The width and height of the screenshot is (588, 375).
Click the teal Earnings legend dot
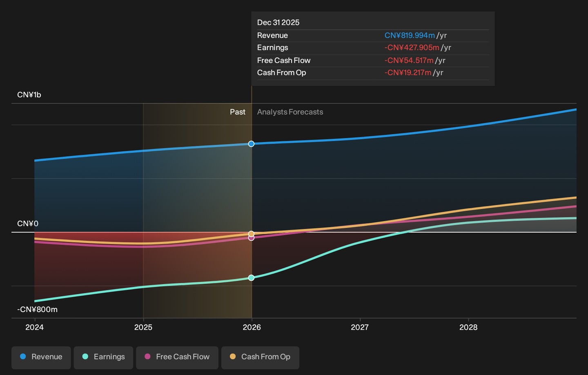point(85,357)
